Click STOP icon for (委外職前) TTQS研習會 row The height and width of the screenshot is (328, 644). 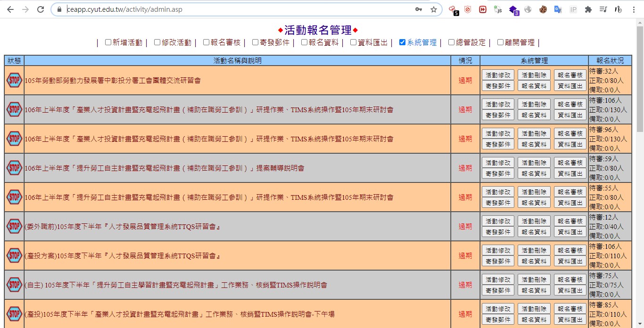pos(14,226)
